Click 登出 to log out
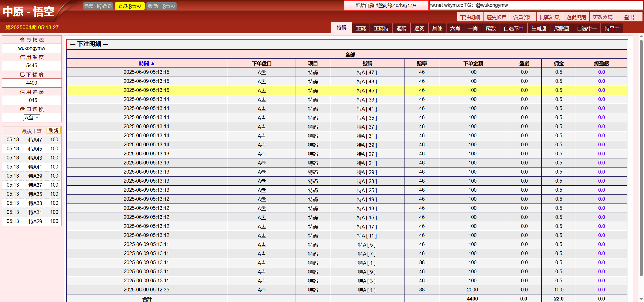 point(629,17)
